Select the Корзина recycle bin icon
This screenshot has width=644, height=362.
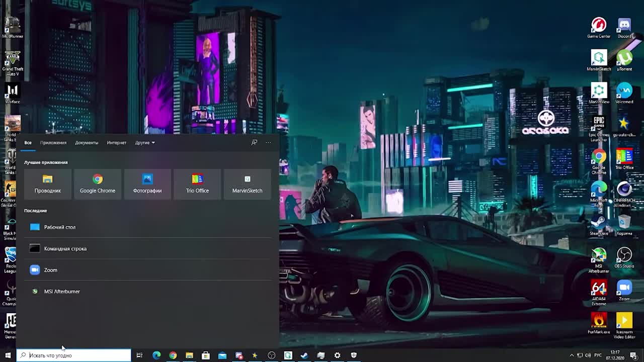click(x=624, y=225)
